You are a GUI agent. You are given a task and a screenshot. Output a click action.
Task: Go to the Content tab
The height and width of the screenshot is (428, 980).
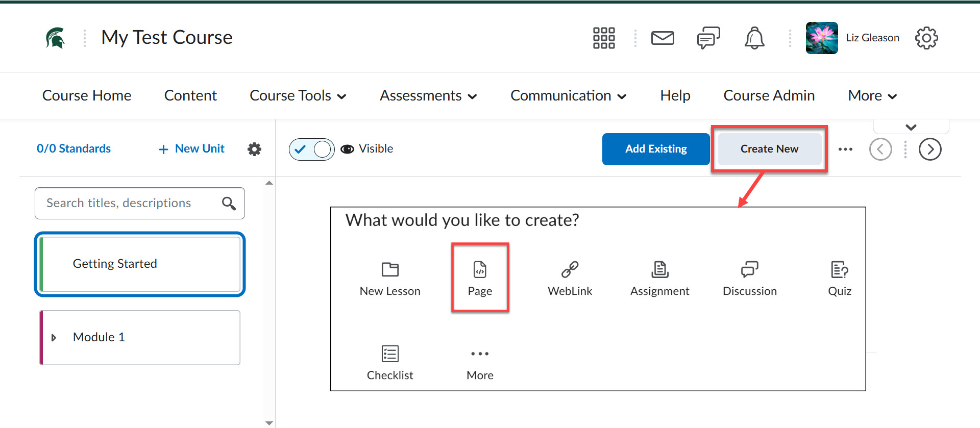coord(190,96)
